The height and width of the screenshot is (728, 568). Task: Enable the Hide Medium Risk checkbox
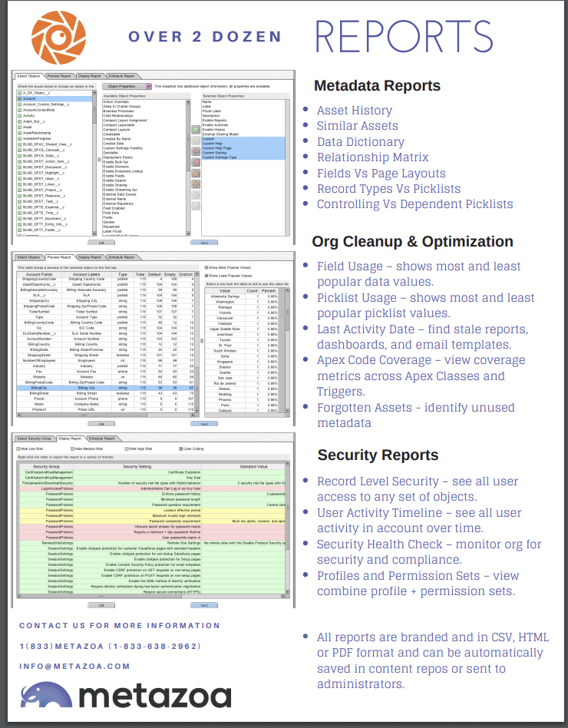72,449
